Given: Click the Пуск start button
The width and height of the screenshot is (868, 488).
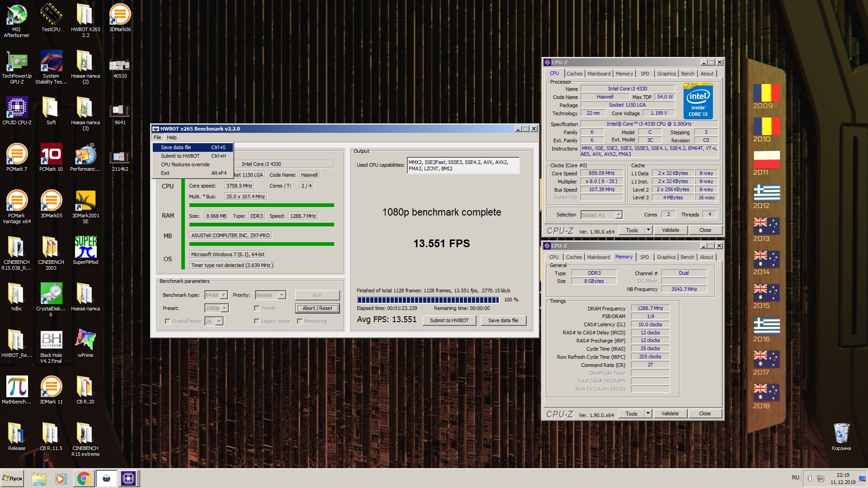Looking at the screenshot, I should coord(13,479).
